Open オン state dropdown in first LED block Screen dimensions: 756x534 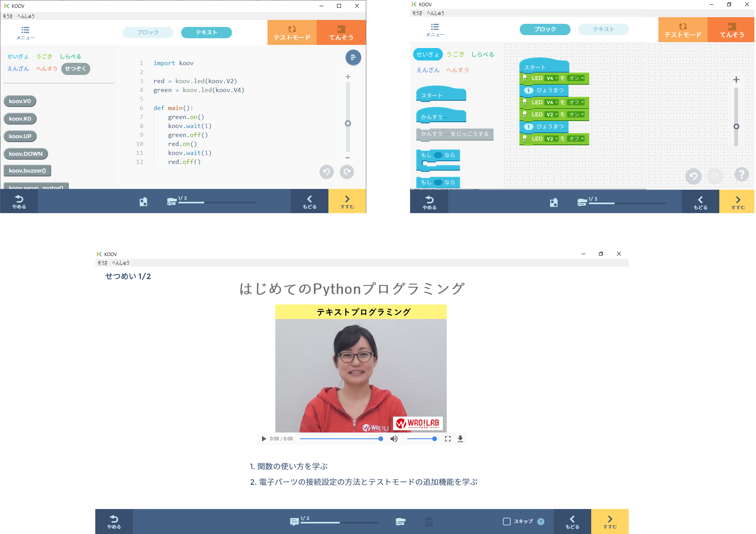576,78
